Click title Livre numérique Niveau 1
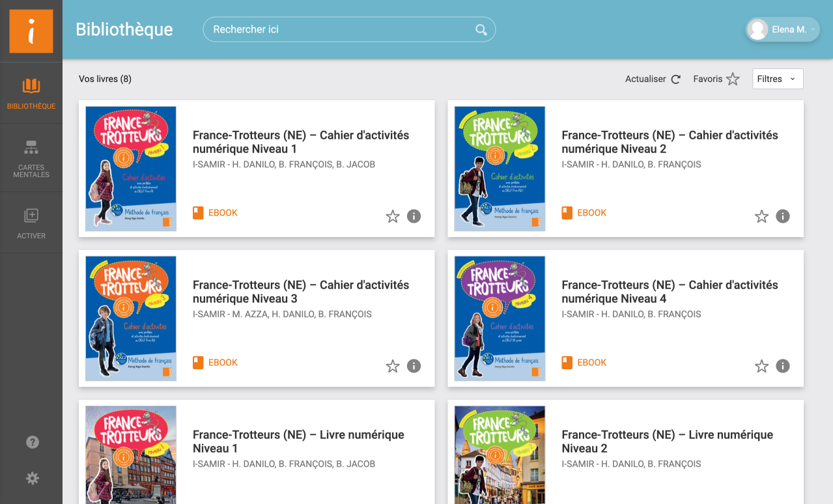 coord(298,441)
